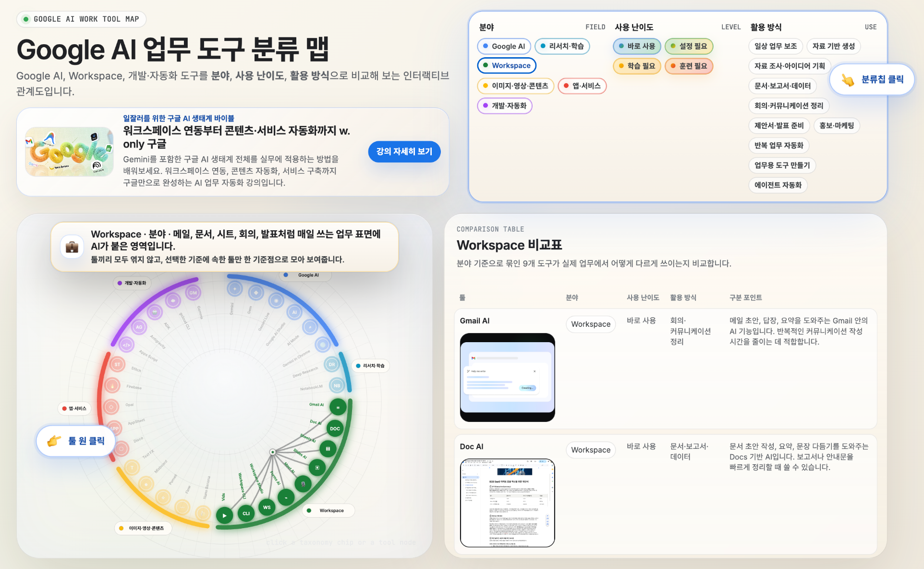Image resolution: width=924 pixels, height=569 pixels.
Task: Filter by 자료 조사·아이디어 기획 chip
Action: [790, 66]
